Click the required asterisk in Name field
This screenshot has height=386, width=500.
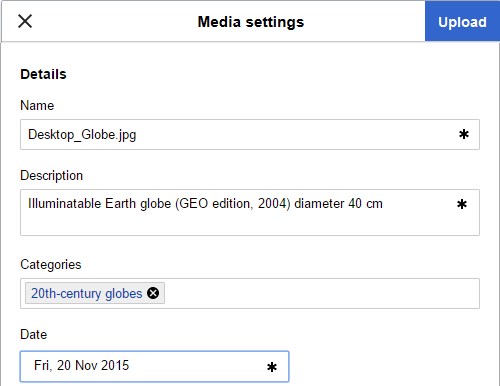click(x=464, y=134)
